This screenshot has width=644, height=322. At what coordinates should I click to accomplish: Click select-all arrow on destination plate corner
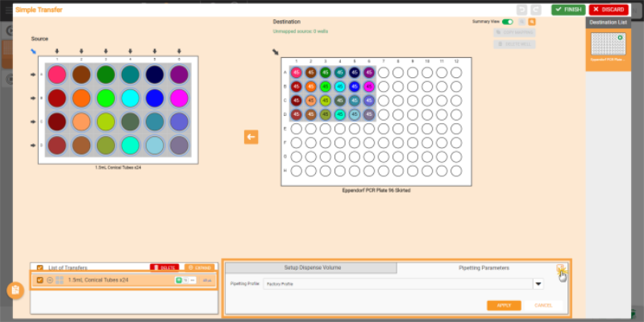(x=276, y=53)
